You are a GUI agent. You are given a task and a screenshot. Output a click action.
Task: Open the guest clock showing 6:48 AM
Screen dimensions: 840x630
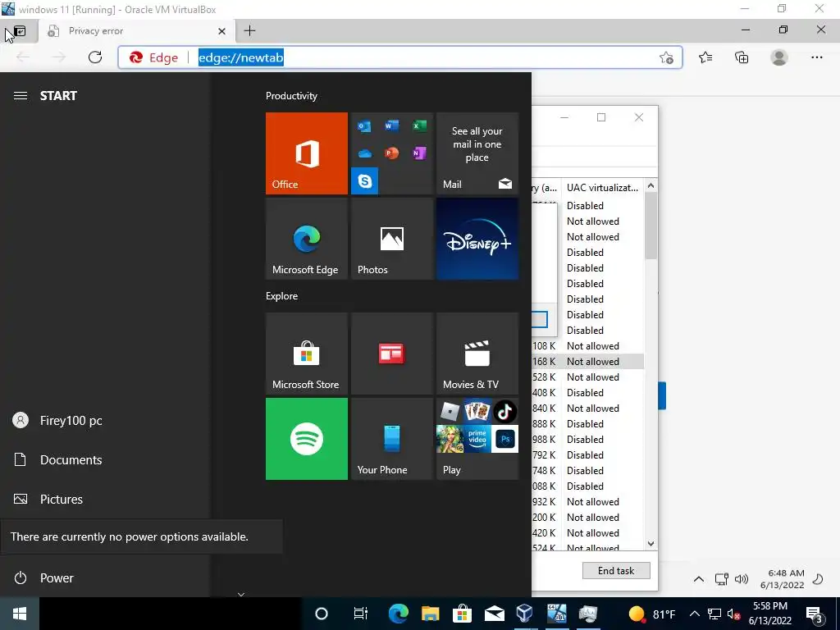click(783, 579)
